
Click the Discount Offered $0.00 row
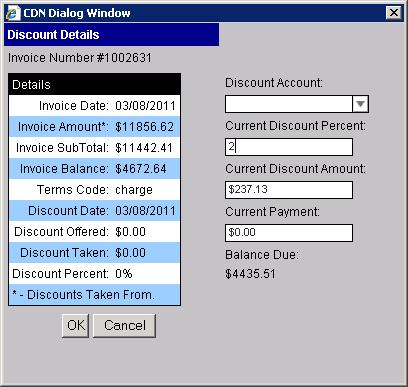pos(95,232)
